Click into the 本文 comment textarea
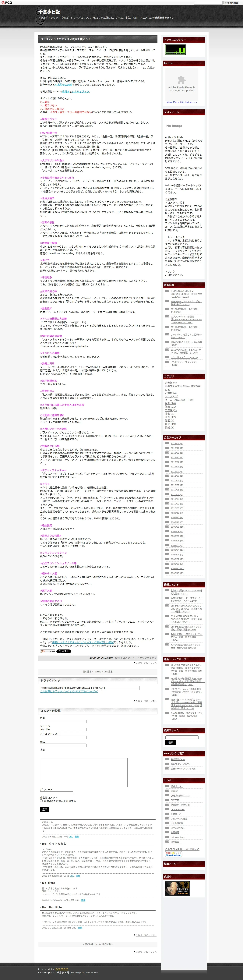Viewport: 243px width, 980px height. [x=84, y=772]
